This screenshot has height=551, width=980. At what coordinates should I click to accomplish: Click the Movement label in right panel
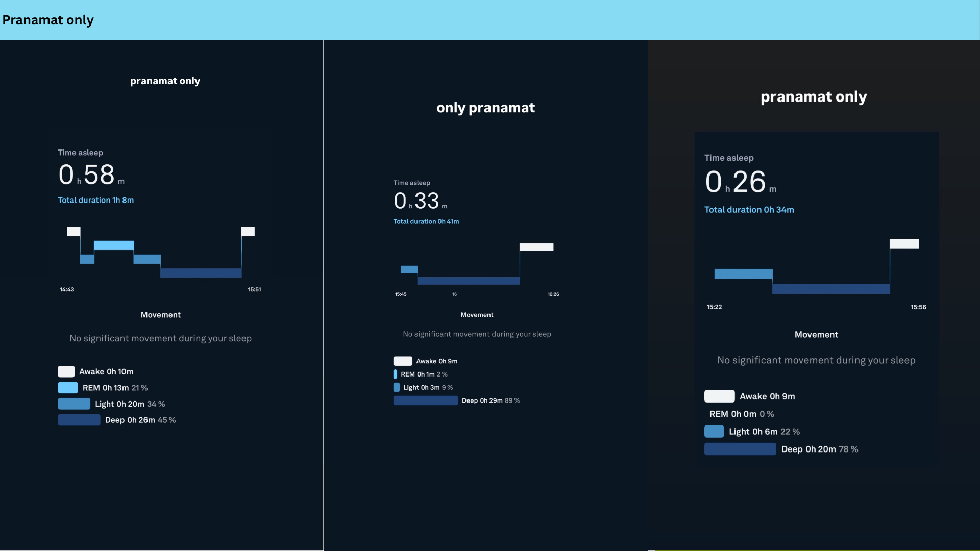coord(816,335)
